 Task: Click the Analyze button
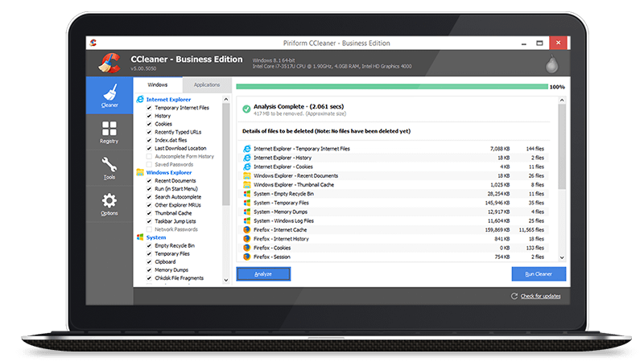(x=263, y=274)
